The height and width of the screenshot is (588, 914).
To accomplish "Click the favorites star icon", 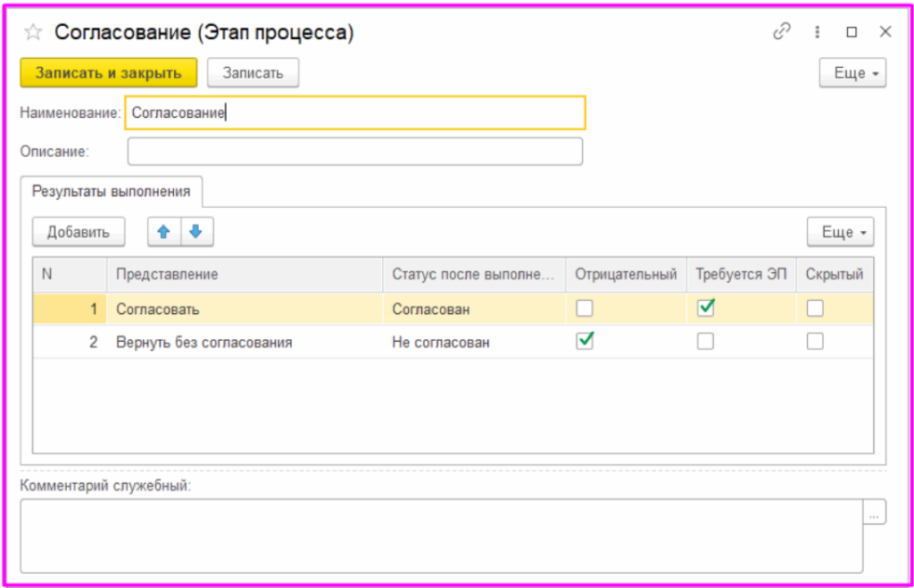I will pyautogui.click(x=33, y=33).
